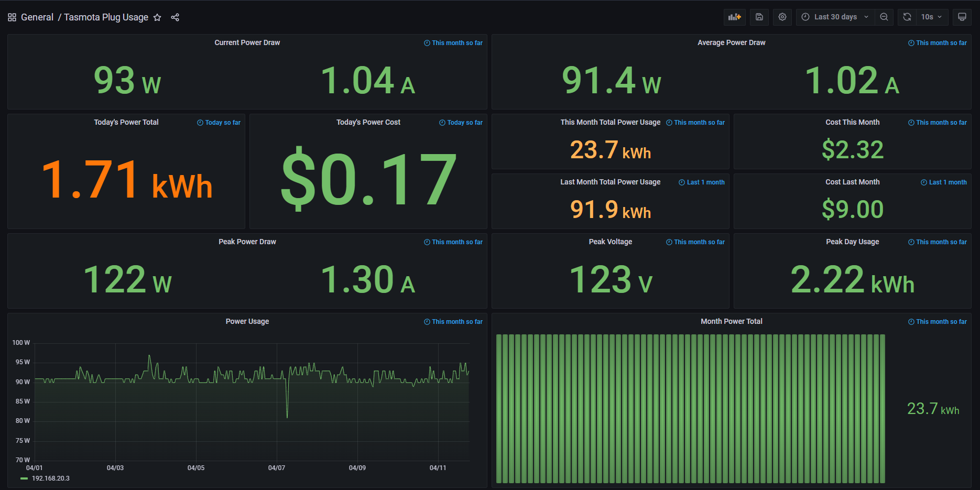Open dashboard settings gear
The height and width of the screenshot is (490, 980).
point(782,17)
